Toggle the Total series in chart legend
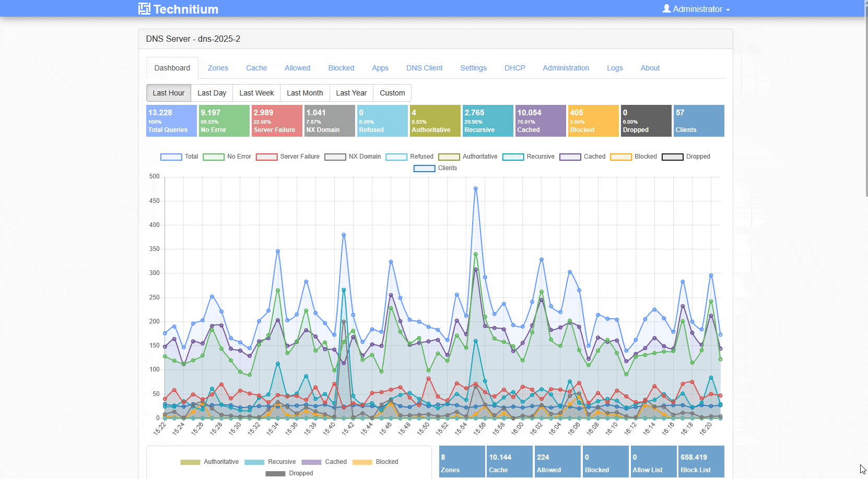Image resolution: width=868 pixels, height=479 pixels. coord(179,157)
